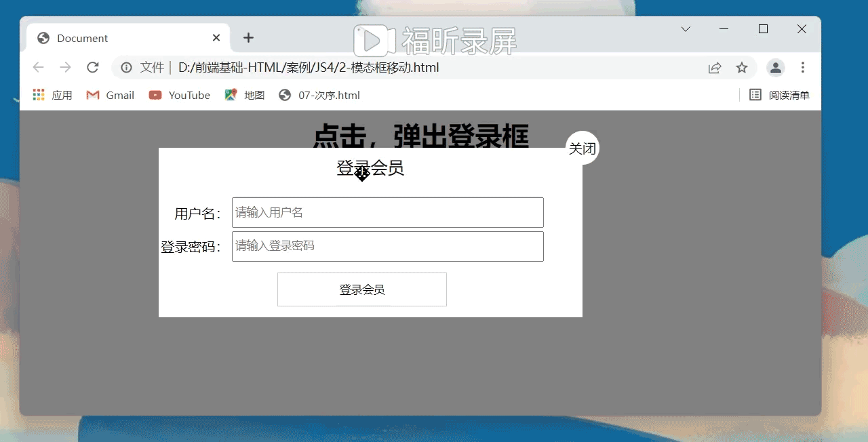Click the 登录会员 submit button
The image size is (868, 442).
coord(362,289)
